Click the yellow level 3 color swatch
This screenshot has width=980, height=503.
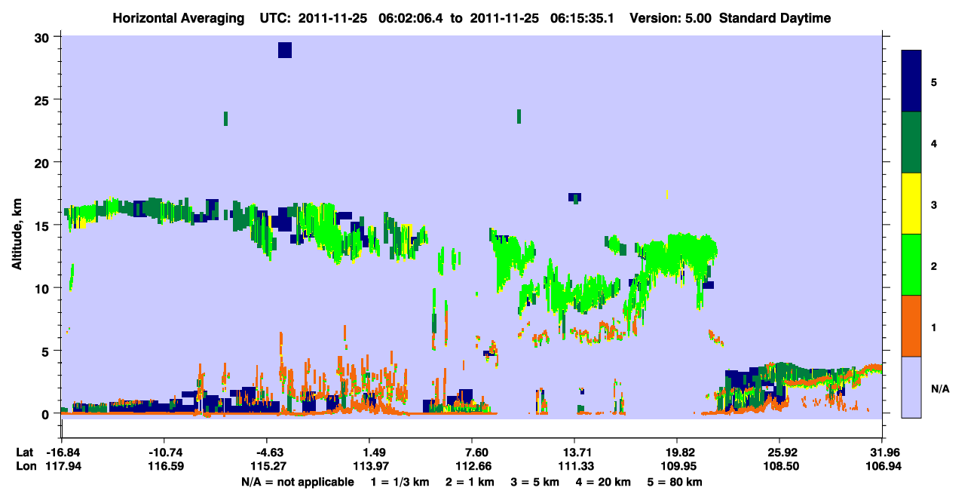tap(911, 204)
